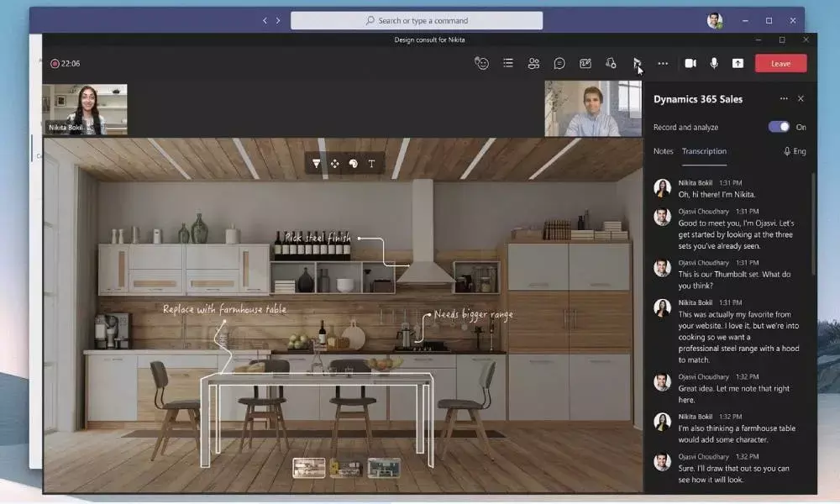Toggle off Record and analyze
Viewport: 840px width, 504px height.
pos(781,127)
